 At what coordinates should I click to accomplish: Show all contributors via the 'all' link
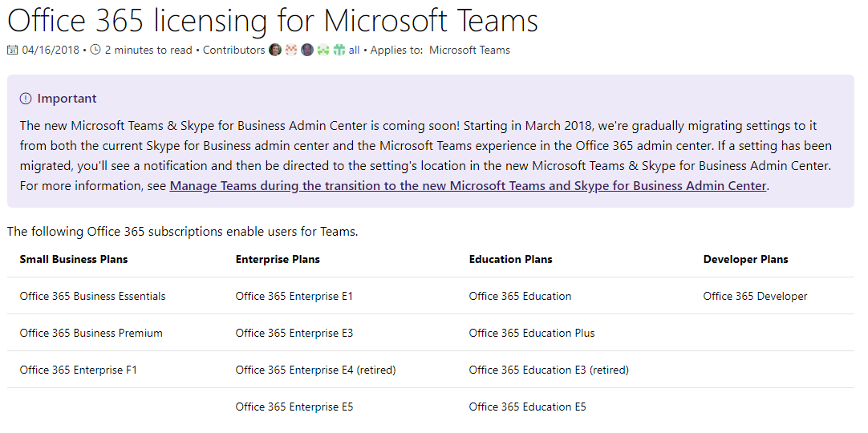pyautogui.click(x=355, y=51)
